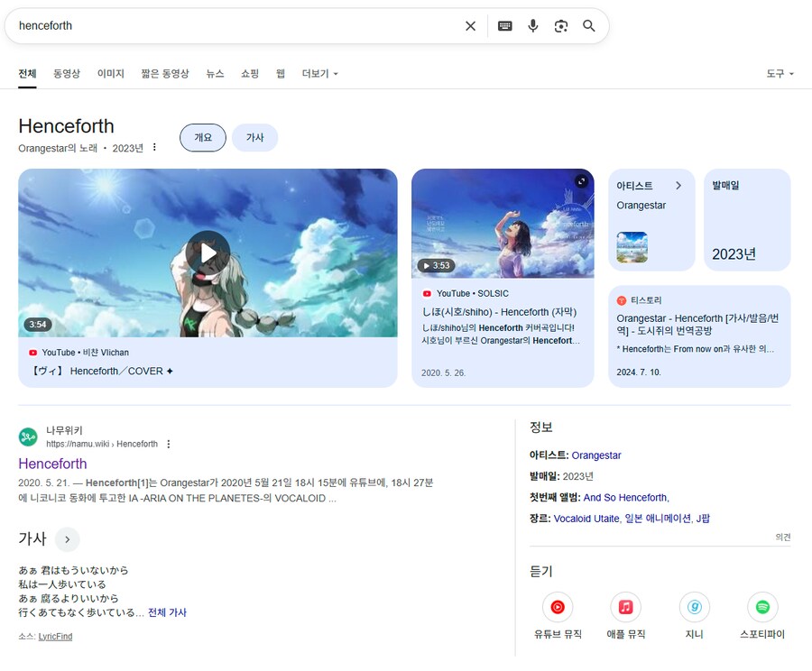The width and height of the screenshot is (812, 671).
Task: Click the 발매일 2023년 card
Action: pos(747,219)
